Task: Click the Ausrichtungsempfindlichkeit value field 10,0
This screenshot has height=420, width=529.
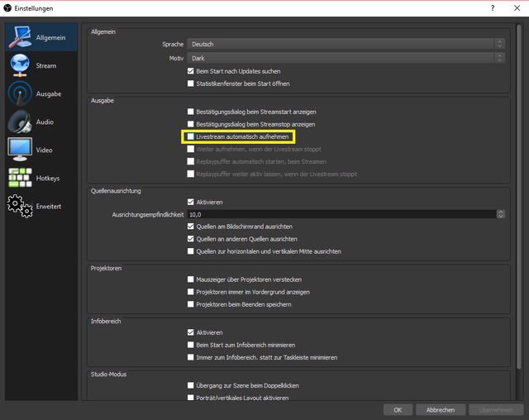Action: (341, 214)
